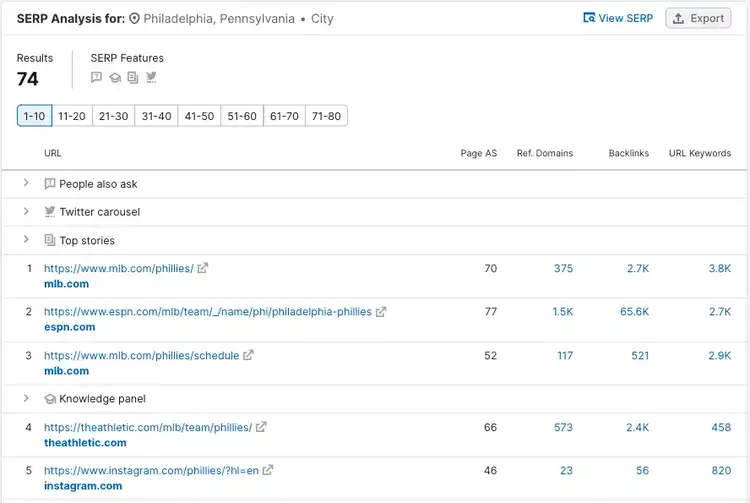Click the People also ask icon under SERP Features
Viewport: 750px width, 503px height.
click(x=96, y=77)
